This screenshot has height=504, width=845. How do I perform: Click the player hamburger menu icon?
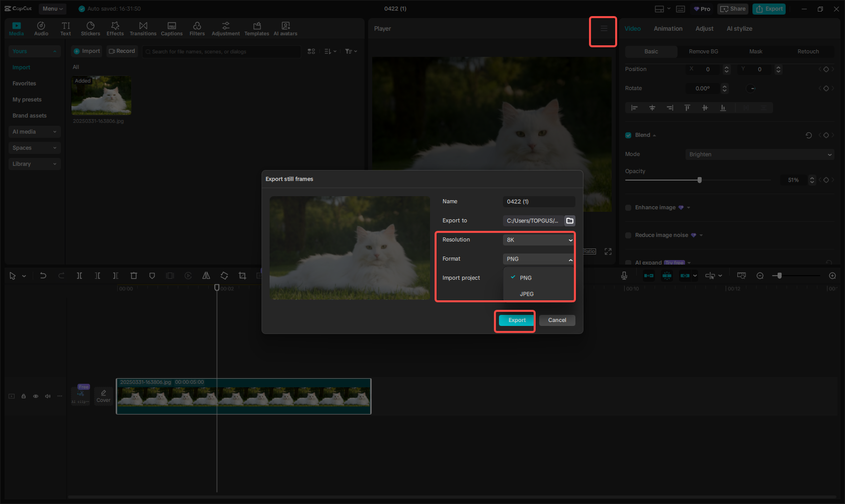[604, 29]
